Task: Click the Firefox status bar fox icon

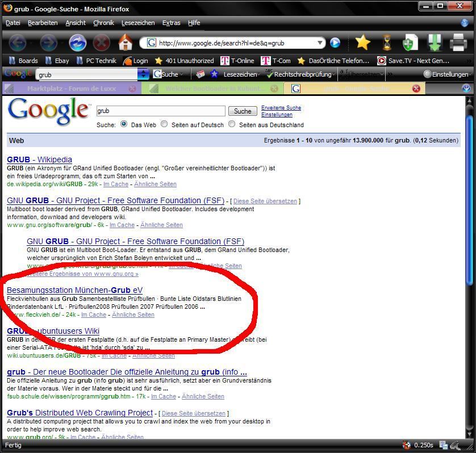Action: tap(407, 445)
